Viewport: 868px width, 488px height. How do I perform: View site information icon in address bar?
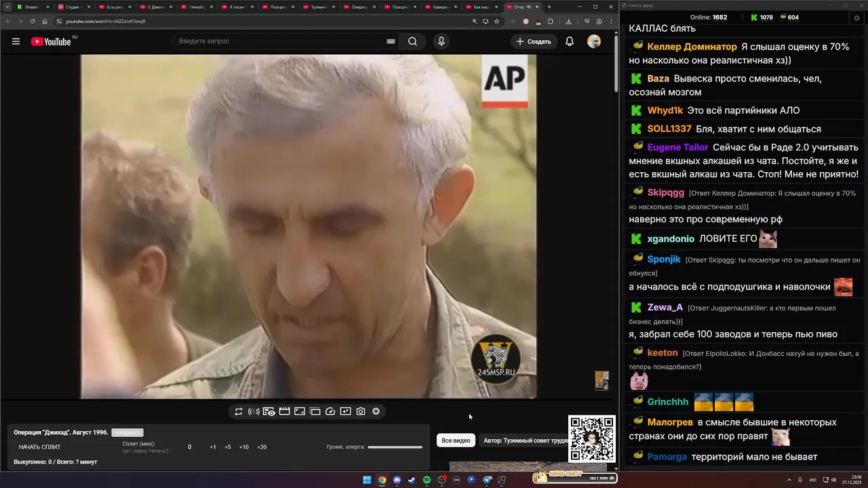pos(58,21)
